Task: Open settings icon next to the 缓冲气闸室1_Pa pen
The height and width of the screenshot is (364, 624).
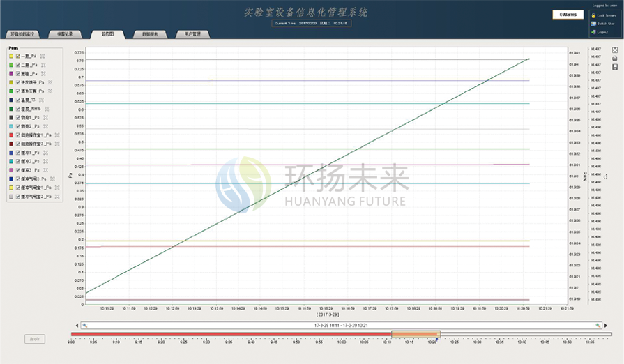Action: (x=57, y=188)
